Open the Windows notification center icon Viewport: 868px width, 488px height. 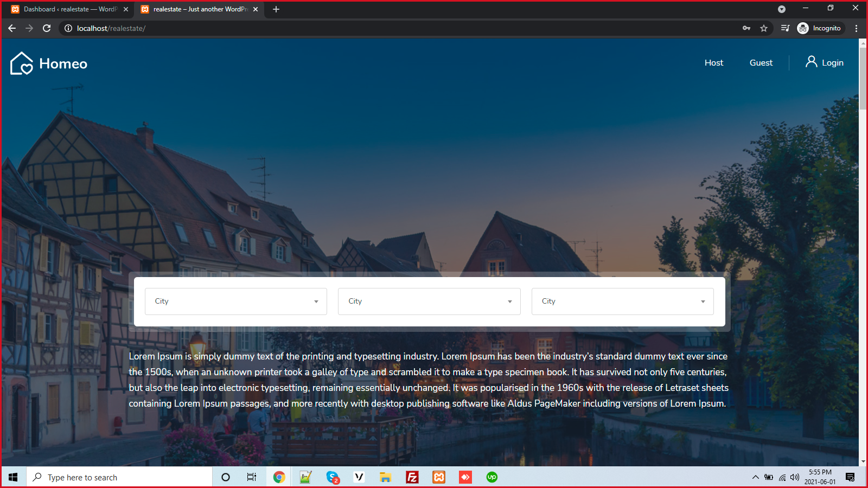[850, 477]
